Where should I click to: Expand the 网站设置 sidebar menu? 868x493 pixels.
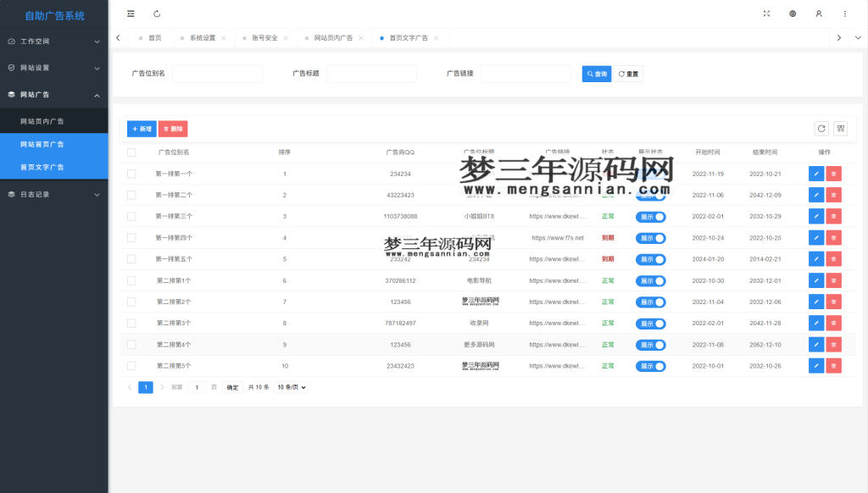[54, 68]
